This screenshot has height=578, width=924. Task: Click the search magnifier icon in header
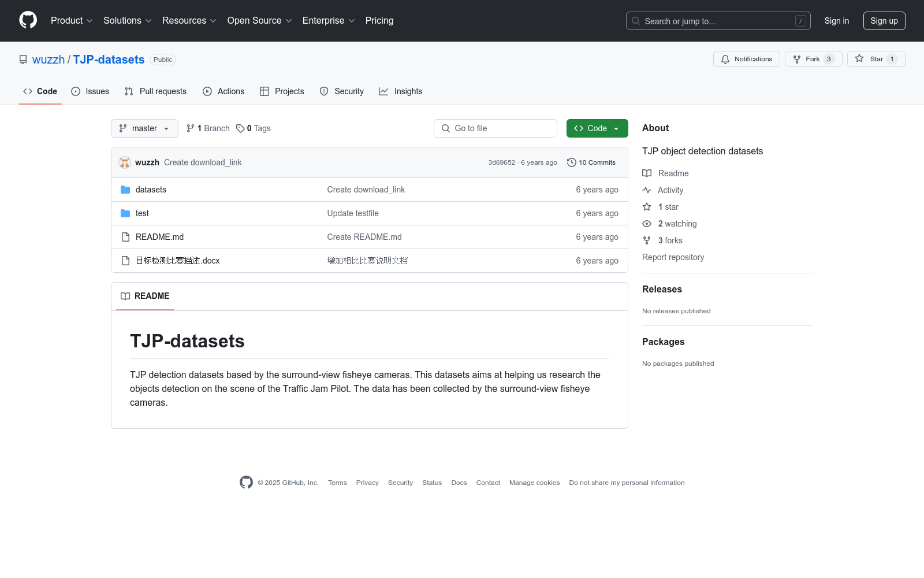(636, 21)
